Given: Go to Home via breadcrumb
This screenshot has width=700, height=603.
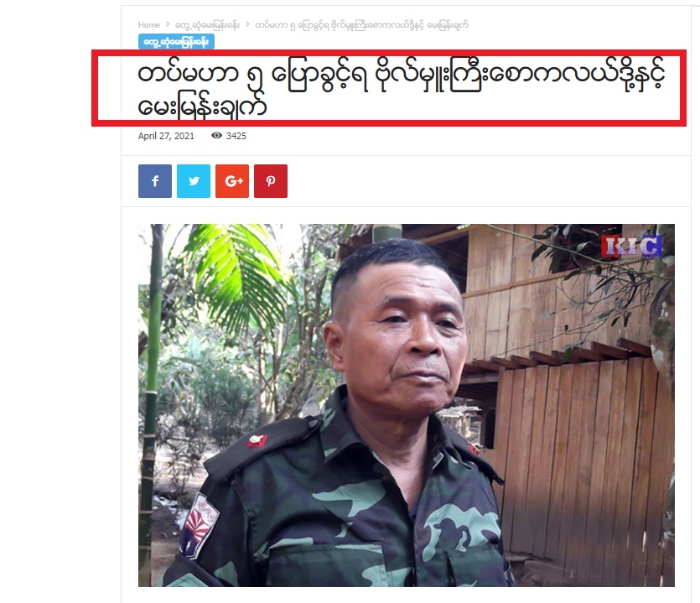Looking at the screenshot, I should (149, 25).
